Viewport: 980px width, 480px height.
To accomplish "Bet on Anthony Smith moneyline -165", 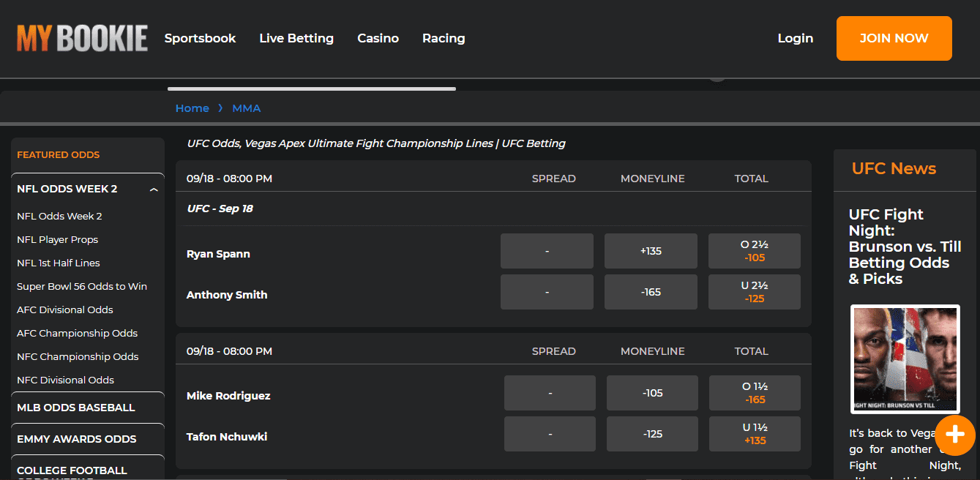I will (651, 292).
